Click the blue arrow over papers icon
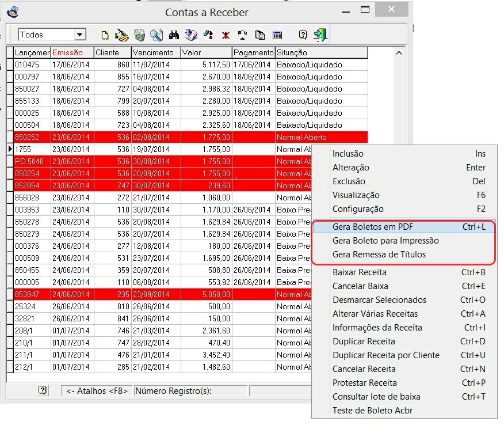504x448 pixels. 192,35
